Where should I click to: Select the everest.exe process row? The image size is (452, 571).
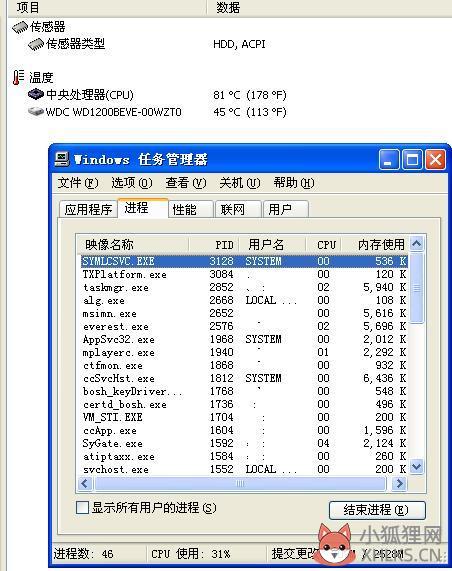[244, 326]
